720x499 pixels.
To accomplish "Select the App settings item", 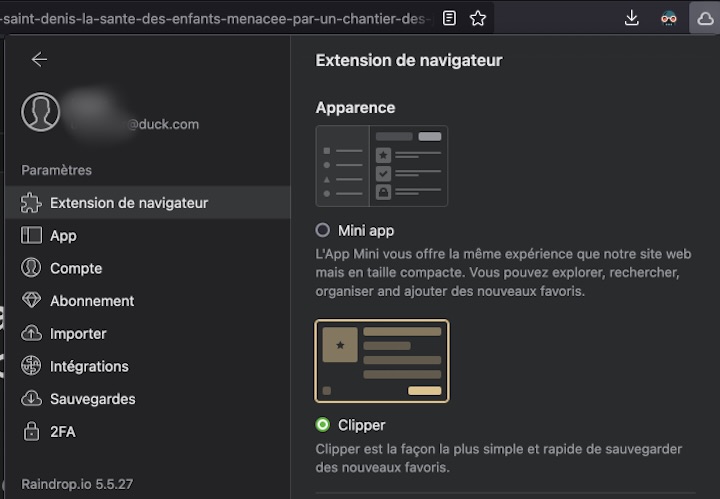I will coord(63,236).
